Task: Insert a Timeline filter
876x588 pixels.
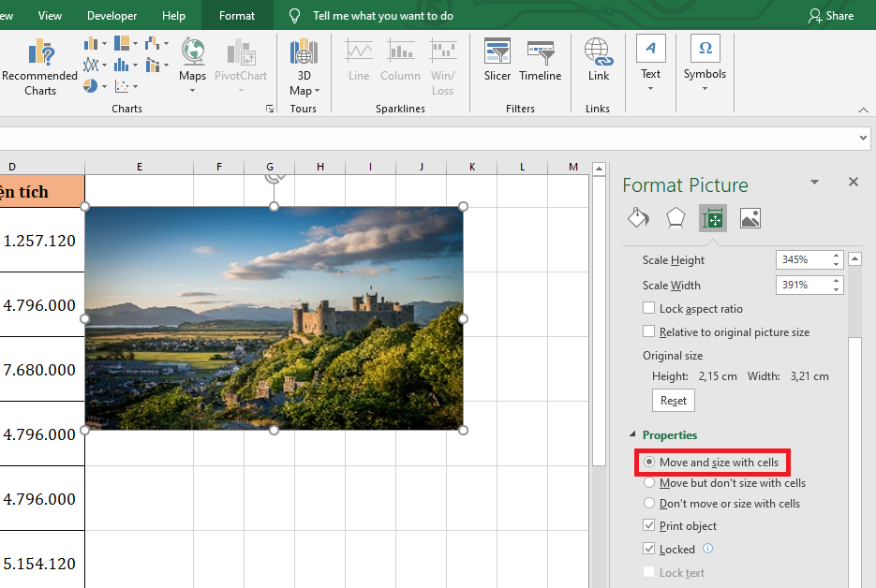Action: pyautogui.click(x=541, y=61)
